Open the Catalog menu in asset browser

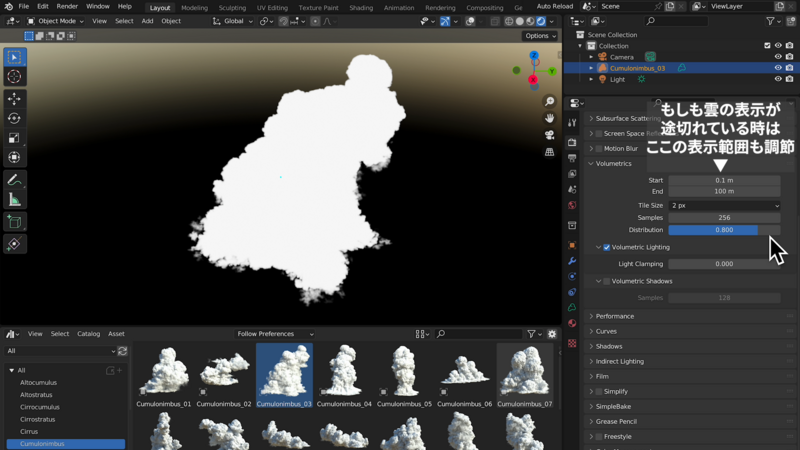(x=88, y=334)
